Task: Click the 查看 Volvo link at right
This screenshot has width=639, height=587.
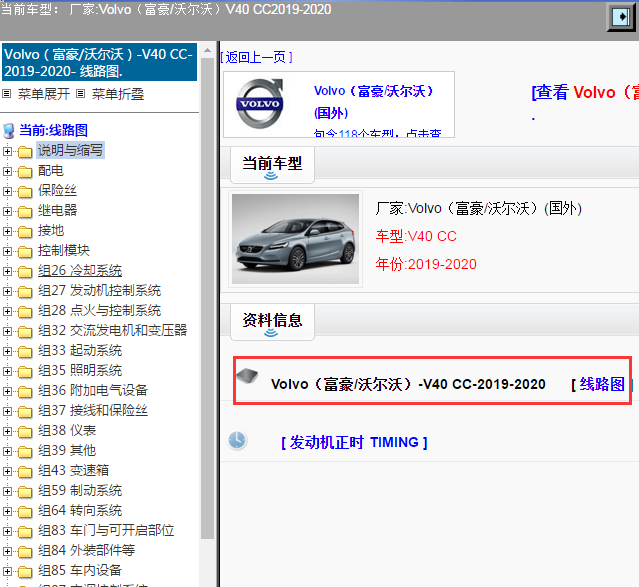Action: [x=585, y=92]
